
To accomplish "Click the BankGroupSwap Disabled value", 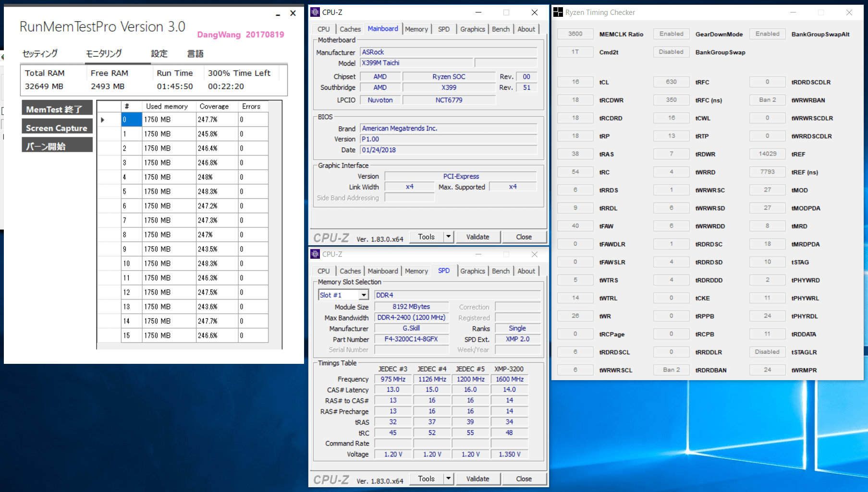I will pos(672,52).
